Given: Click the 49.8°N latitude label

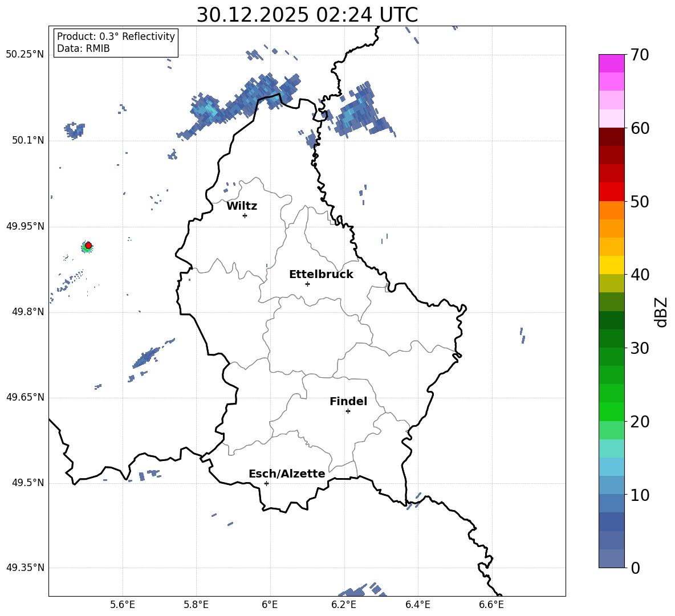Looking at the screenshot, I should click(x=28, y=312).
